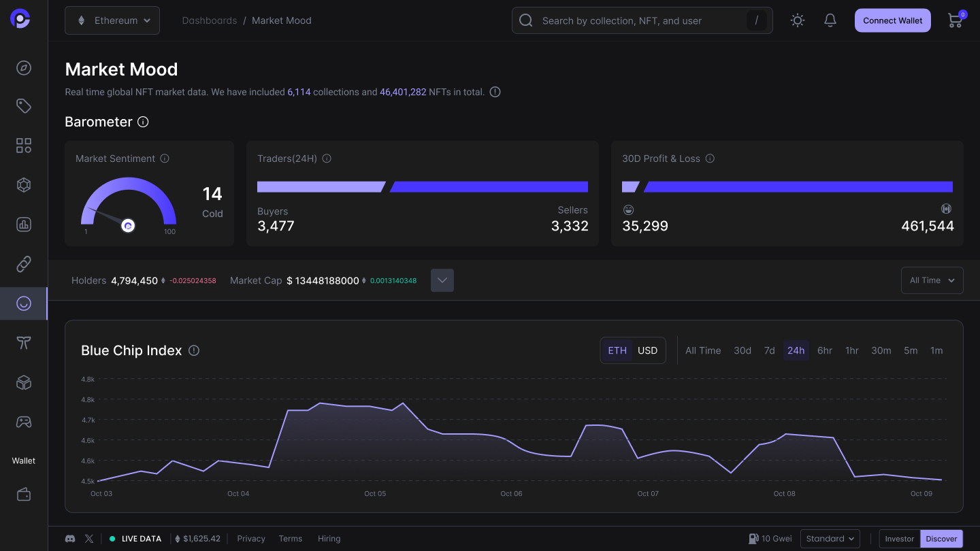
Task: Open the Ethereum network dropdown
Action: (x=112, y=20)
